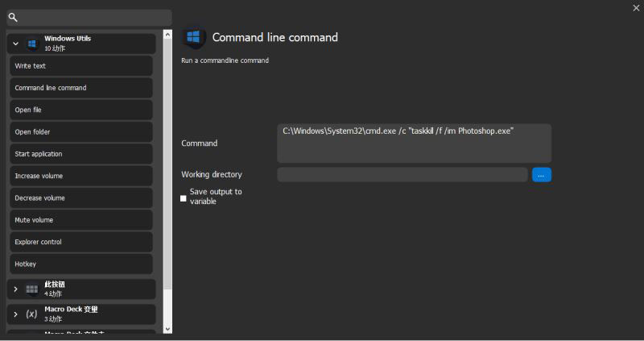This screenshot has height=341, width=644.
Task: Browse for working directory with ... button
Action: (x=541, y=174)
